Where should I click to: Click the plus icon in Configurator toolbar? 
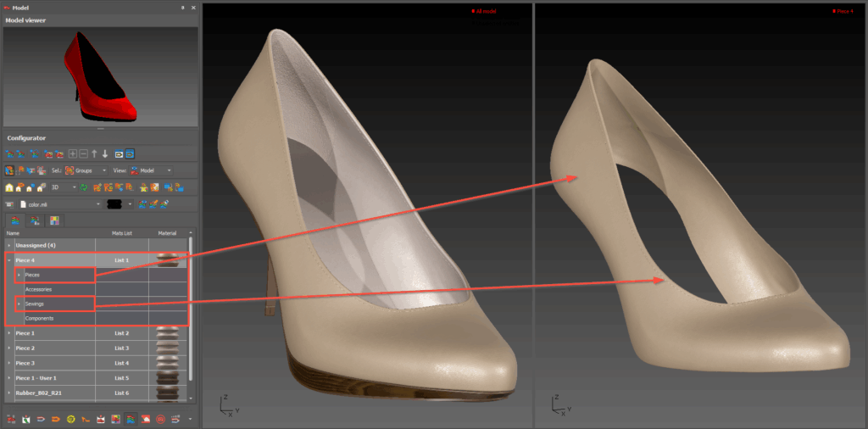pos(73,154)
